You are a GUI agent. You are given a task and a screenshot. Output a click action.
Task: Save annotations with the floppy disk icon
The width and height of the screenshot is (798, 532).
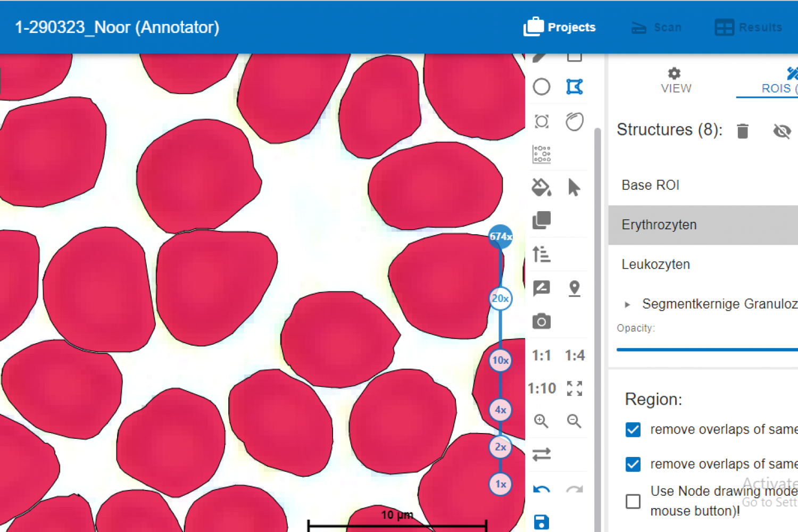(x=542, y=522)
